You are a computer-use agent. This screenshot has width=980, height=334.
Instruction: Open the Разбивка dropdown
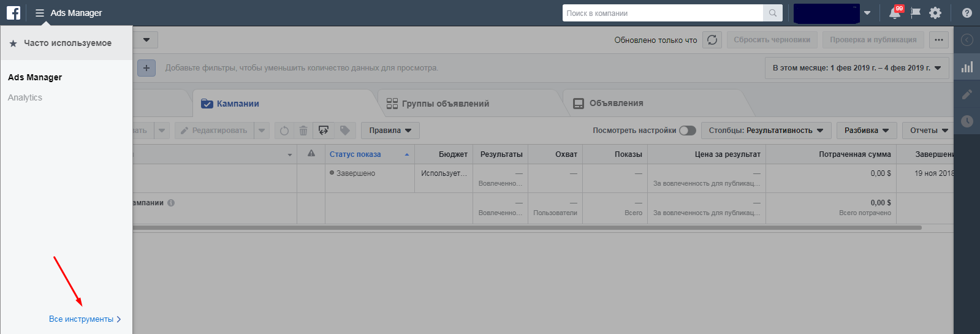867,131
